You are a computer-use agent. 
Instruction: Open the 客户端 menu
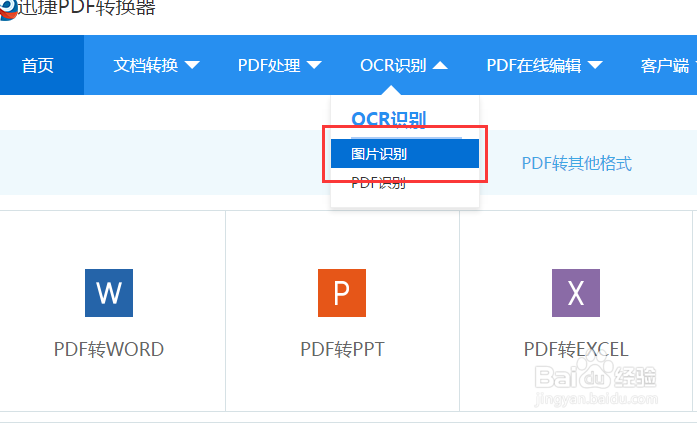click(665, 65)
